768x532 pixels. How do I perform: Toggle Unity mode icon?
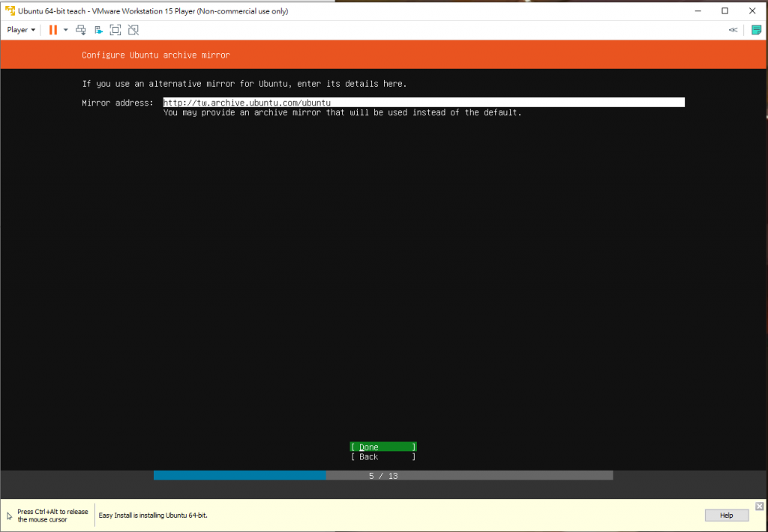click(x=133, y=30)
